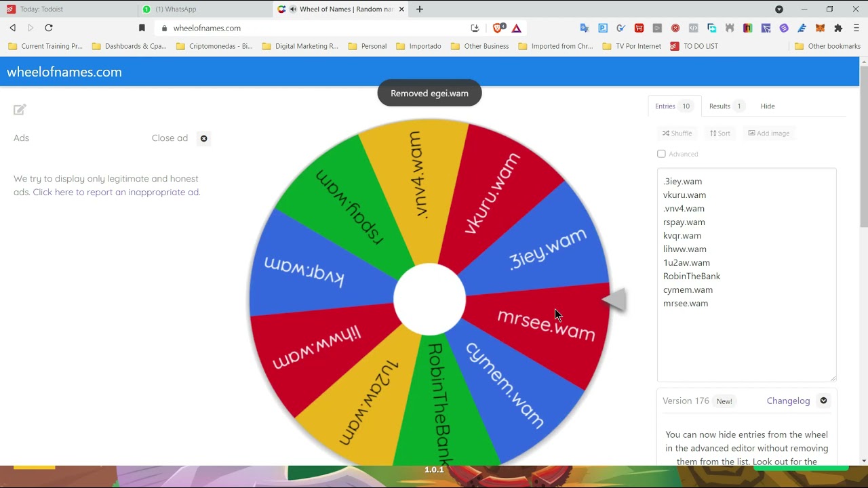Sort the entries list
868x488 pixels.
pyautogui.click(x=720, y=133)
